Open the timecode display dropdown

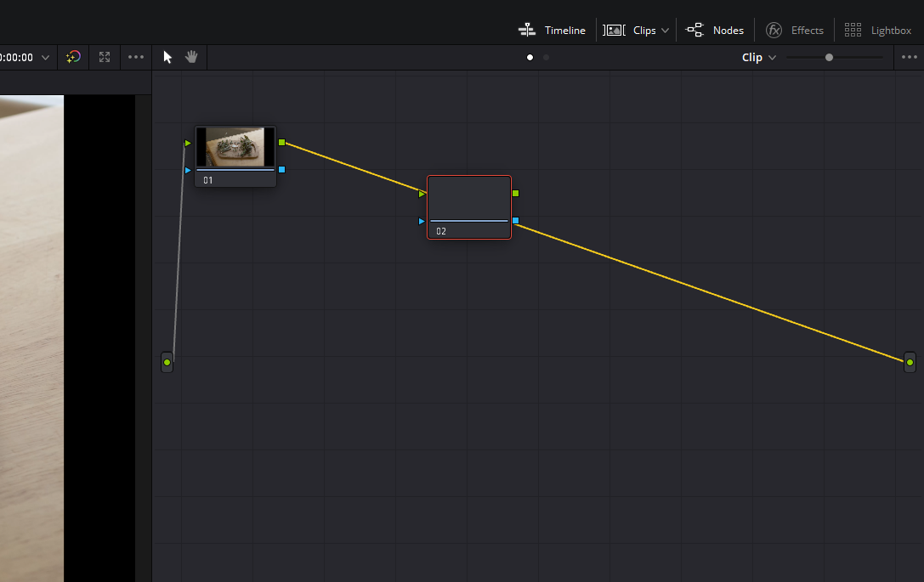46,57
